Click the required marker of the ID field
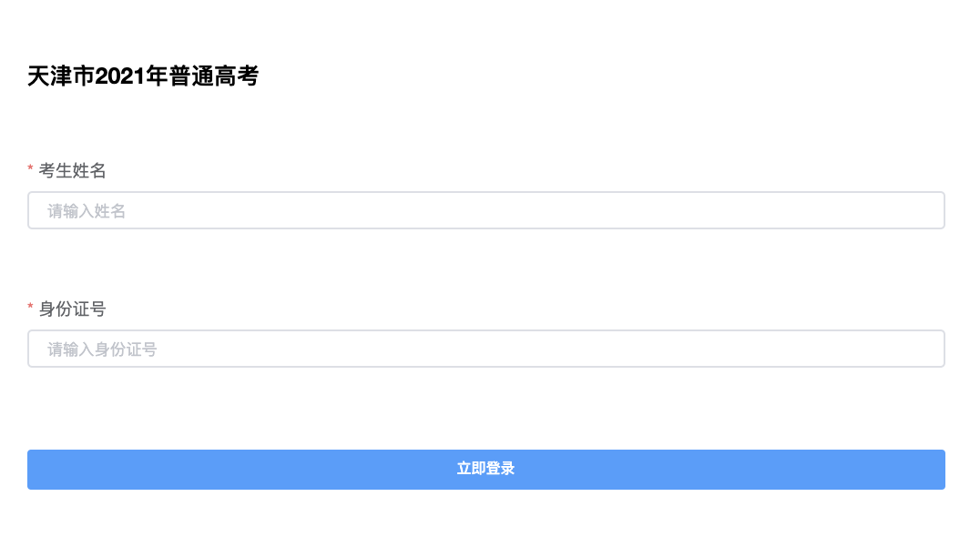The width and height of the screenshot is (980, 537). point(31,309)
